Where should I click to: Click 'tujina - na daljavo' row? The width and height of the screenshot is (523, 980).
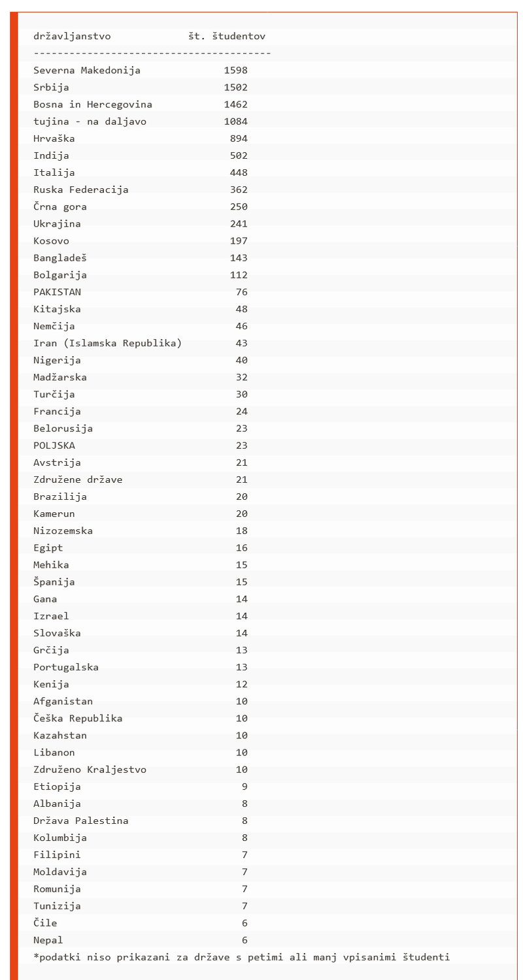90,122
